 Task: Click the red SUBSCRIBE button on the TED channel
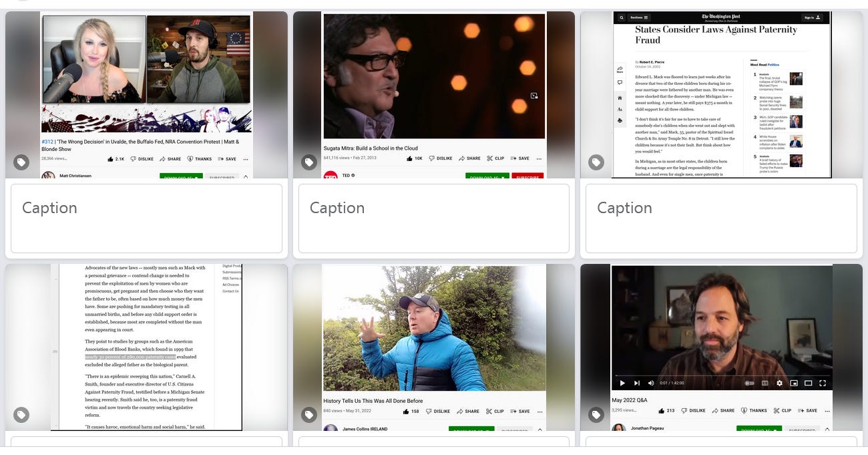click(x=527, y=176)
